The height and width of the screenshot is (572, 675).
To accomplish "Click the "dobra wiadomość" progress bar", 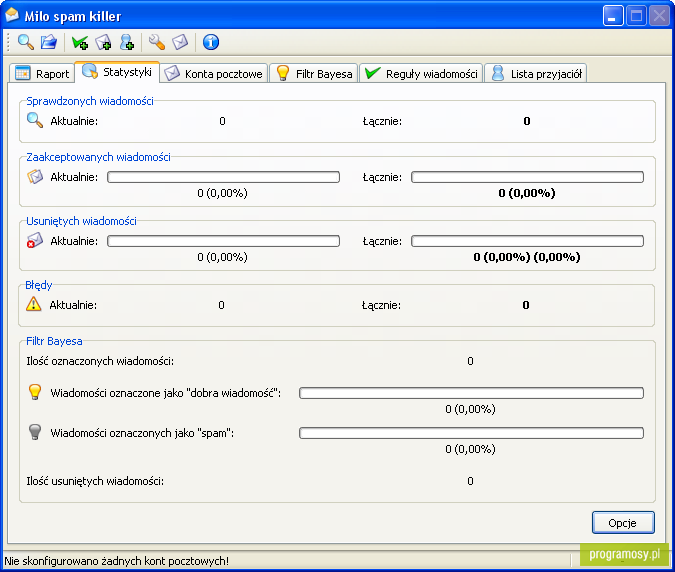I will pyautogui.click(x=471, y=393).
